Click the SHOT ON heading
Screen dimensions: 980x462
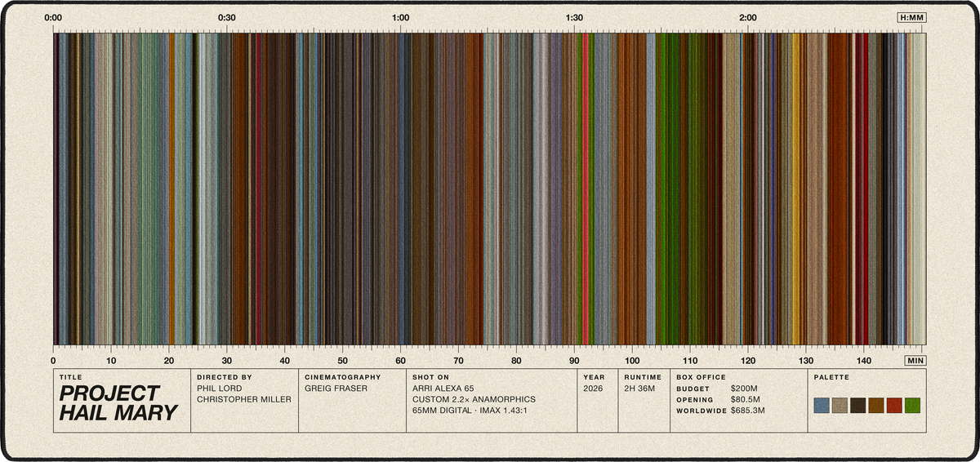[430, 377]
